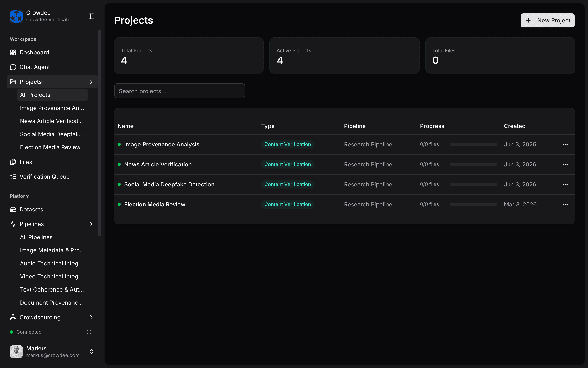
Task: Click the Name column header
Action: click(126, 126)
